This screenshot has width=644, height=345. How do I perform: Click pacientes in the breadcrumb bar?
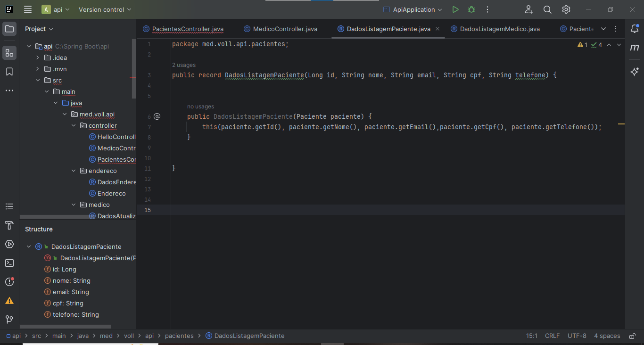coord(179,336)
